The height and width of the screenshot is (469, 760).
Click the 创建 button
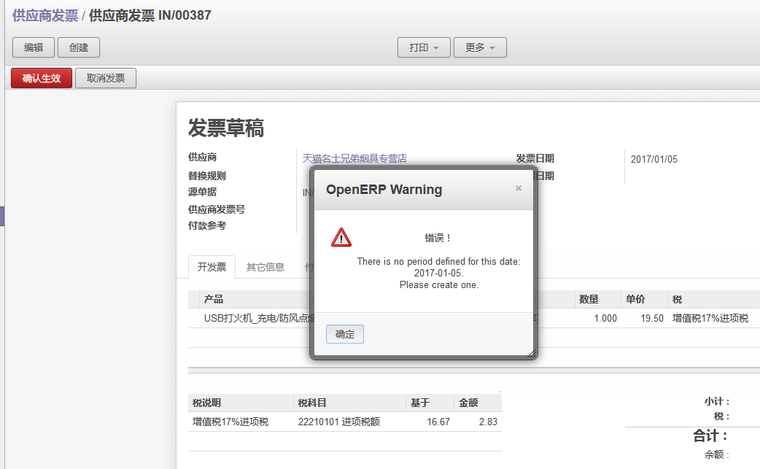coord(79,48)
